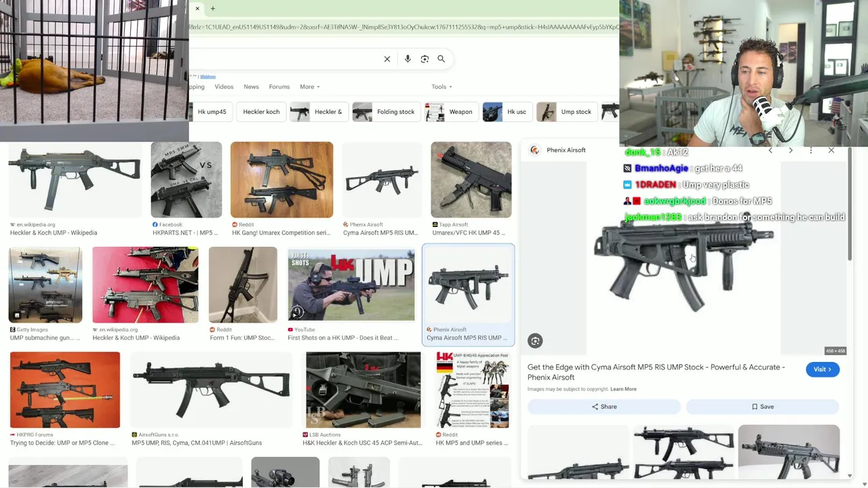Open the Tools dropdown

pos(441,87)
